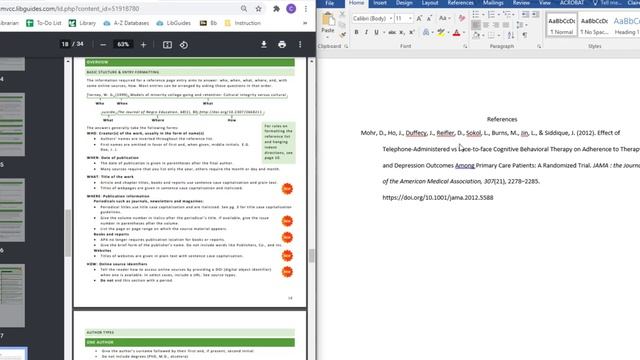Screen dimensions: 640x360
Task: Switch to the Layout ribbon tab
Action: (x=430, y=3)
